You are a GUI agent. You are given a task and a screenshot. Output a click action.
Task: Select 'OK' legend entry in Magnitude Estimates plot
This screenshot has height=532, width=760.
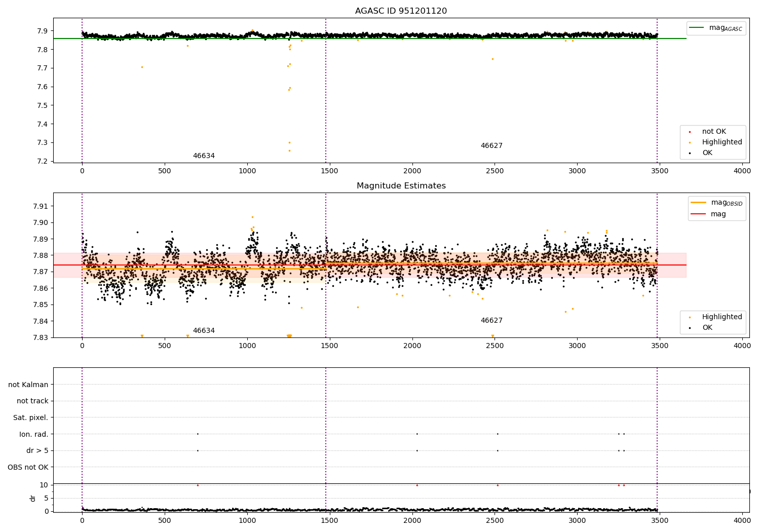[707, 328]
